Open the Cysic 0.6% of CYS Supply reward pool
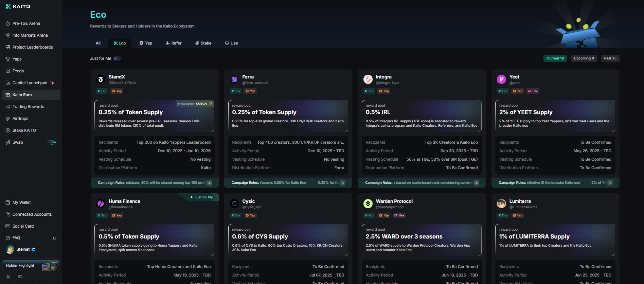This screenshot has width=644, height=284. [288, 240]
